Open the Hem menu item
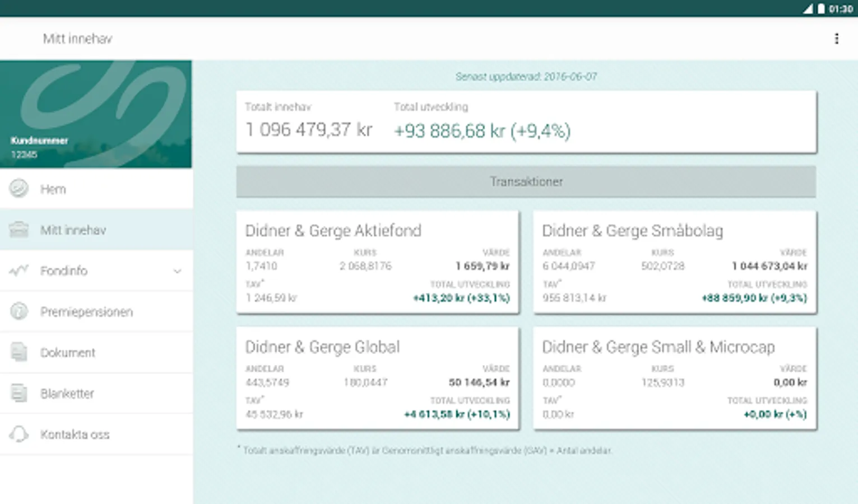The width and height of the screenshot is (858, 504). tap(96, 189)
